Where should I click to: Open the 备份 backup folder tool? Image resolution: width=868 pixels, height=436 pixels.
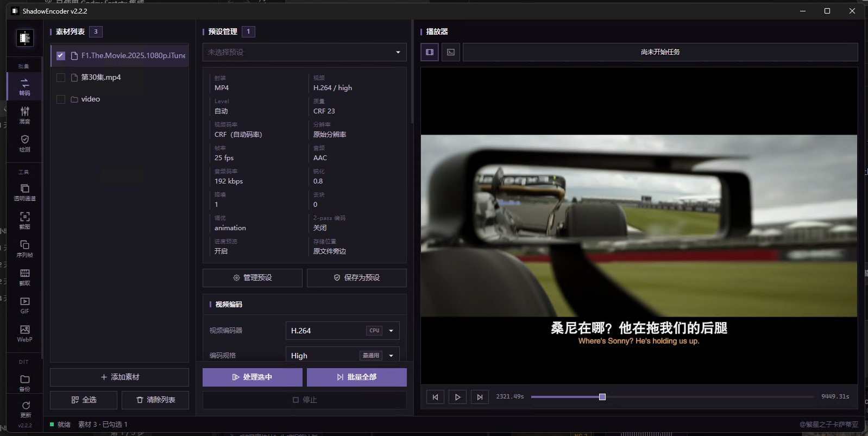click(24, 382)
